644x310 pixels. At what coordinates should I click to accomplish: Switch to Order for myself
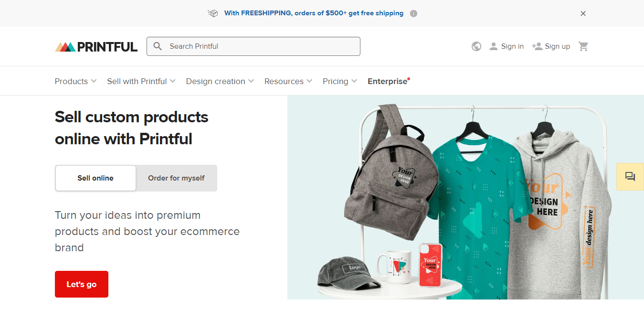tap(176, 178)
